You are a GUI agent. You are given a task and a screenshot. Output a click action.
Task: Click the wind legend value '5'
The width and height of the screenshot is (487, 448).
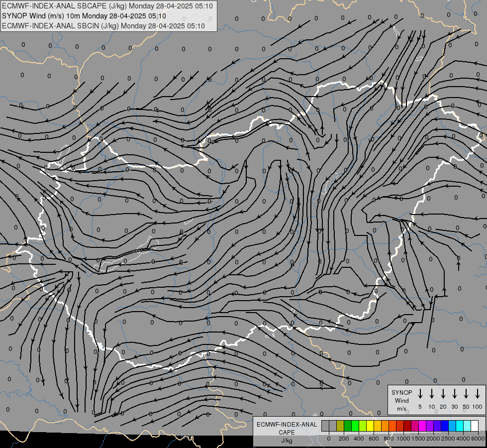(x=420, y=407)
